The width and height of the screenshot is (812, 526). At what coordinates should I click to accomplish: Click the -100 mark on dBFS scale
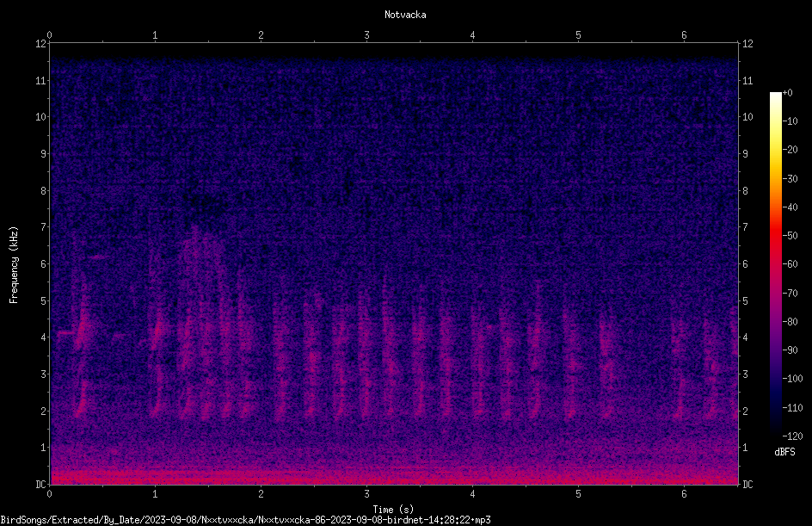pyautogui.click(x=792, y=379)
